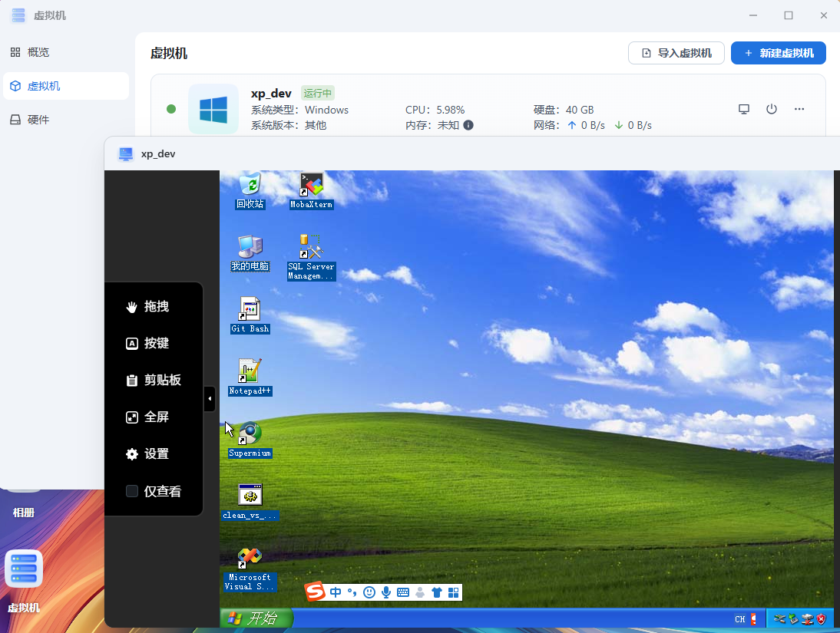Click the xp_dev console window title

pos(158,154)
